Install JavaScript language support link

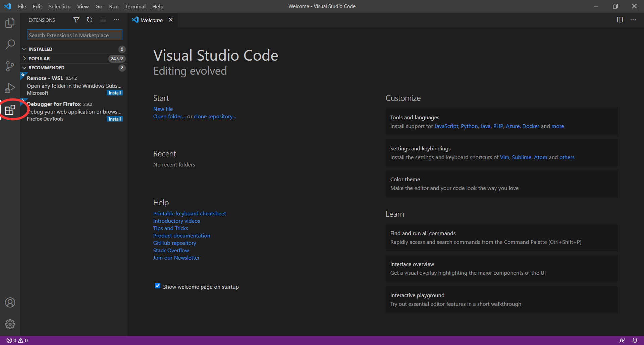[446, 126]
